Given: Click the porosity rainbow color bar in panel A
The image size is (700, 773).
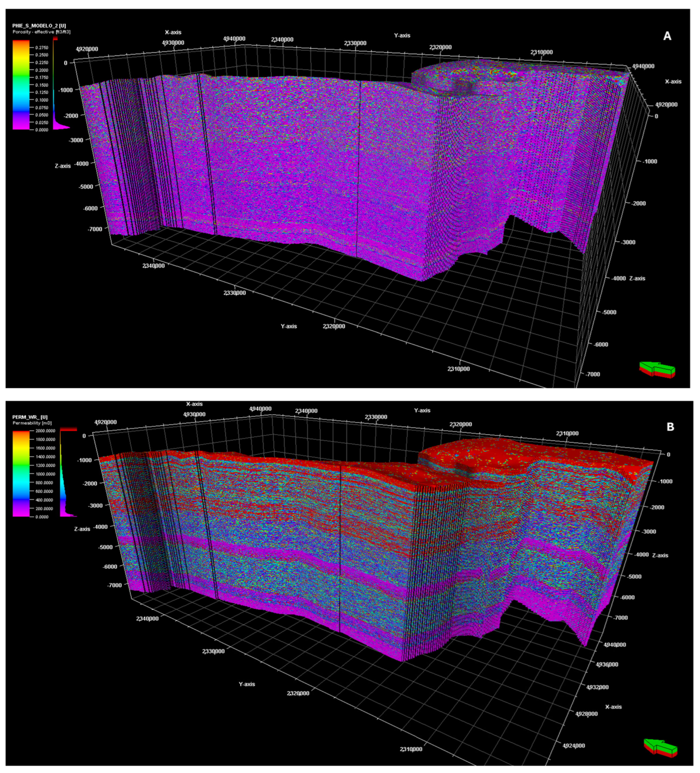Looking at the screenshot, I should tap(21, 85).
